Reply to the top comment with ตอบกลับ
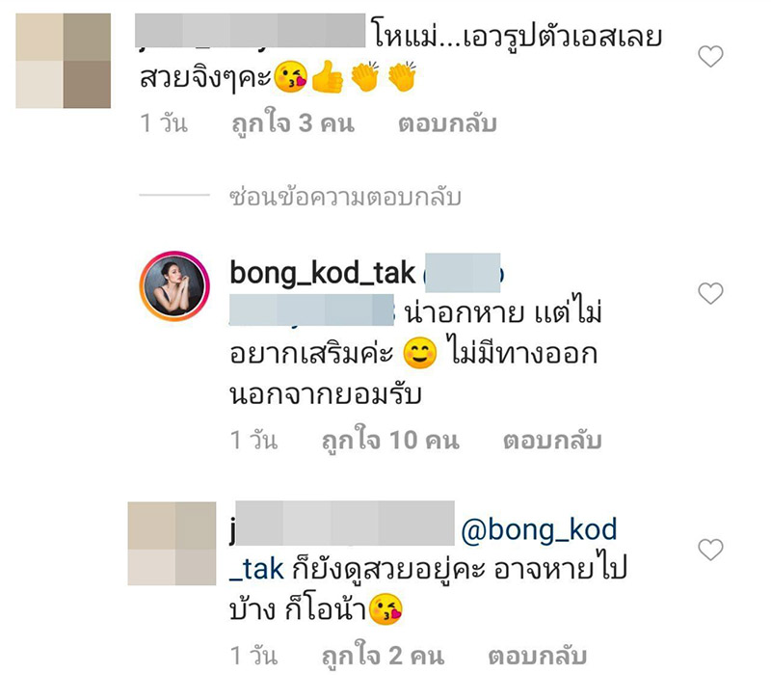This screenshot has width=771, height=700. [x=447, y=123]
